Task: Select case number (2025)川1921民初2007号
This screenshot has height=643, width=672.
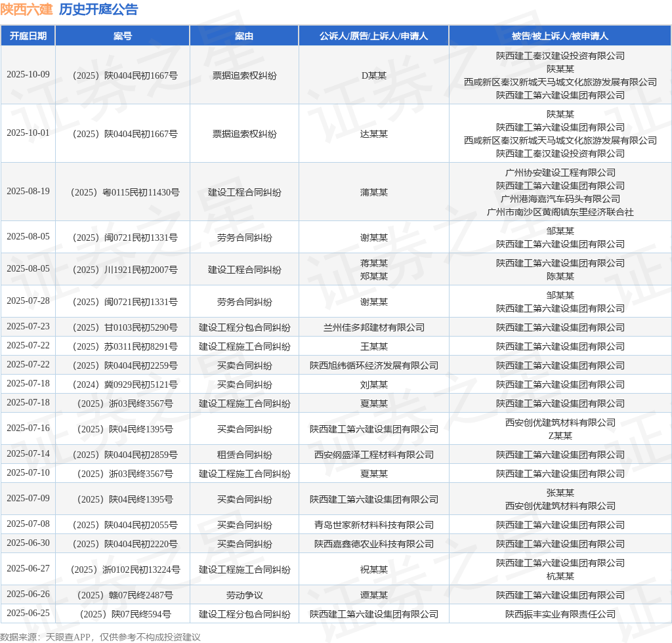Action: [x=125, y=270]
